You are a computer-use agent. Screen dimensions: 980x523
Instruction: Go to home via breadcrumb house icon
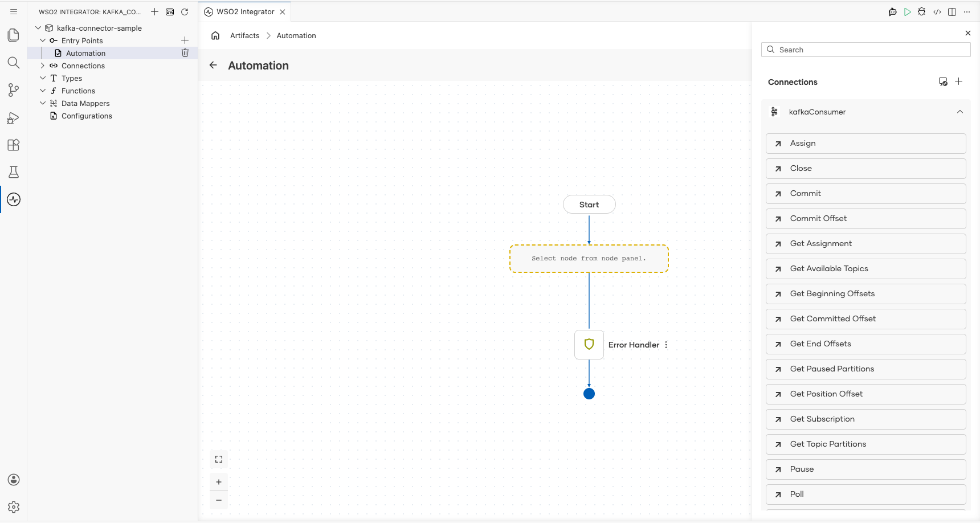pyautogui.click(x=215, y=35)
